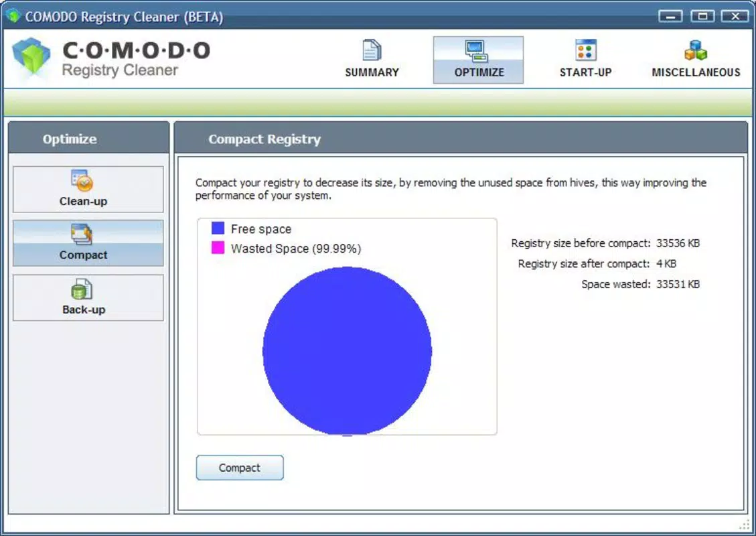
Task: Minimize the Comodo Registry Cleaner window
Action: coord(670,16)
